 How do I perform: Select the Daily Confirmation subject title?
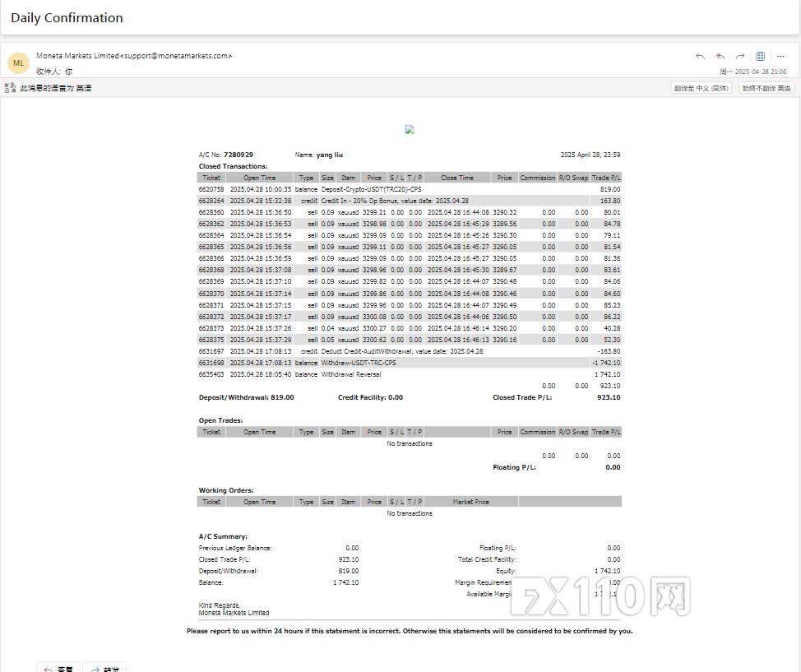(x=67, y=18)
